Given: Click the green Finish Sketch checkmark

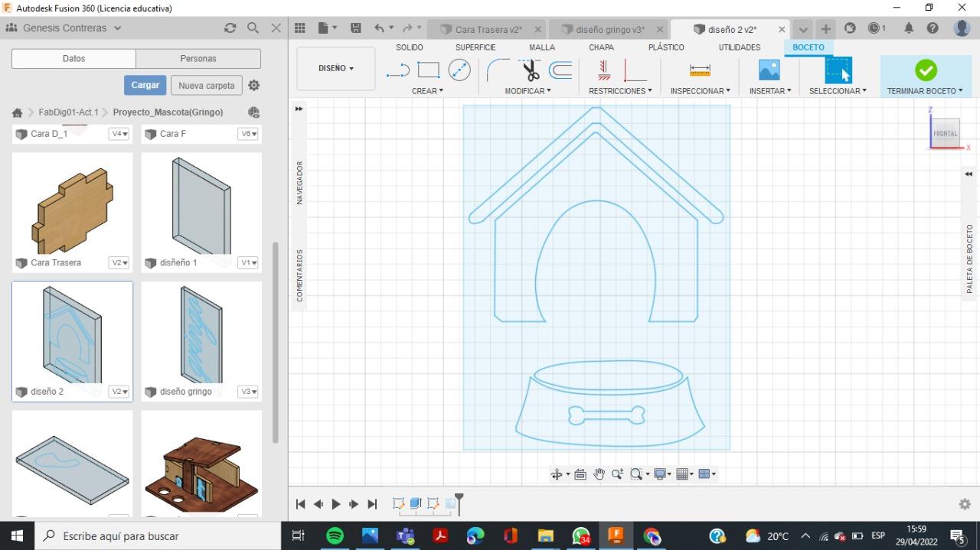Looking at the screenshot, I should 926,70.
